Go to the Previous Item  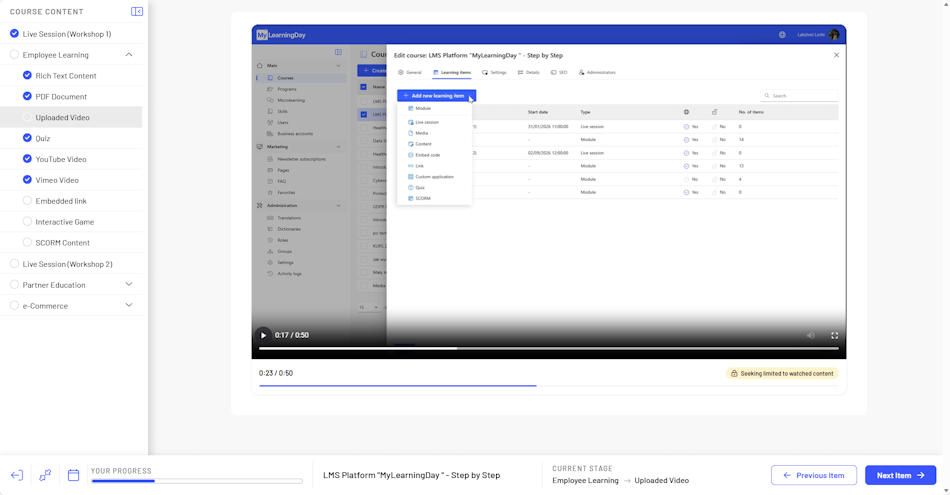click(x=814, y=476)
